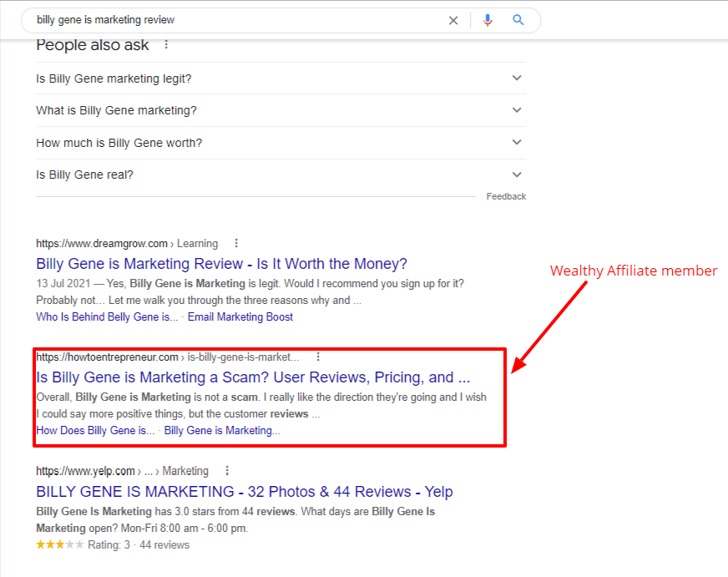Open 'How Does Billy Gene is...' sitelink
Screen dimensions: 728x577
[x=95, y=431]
